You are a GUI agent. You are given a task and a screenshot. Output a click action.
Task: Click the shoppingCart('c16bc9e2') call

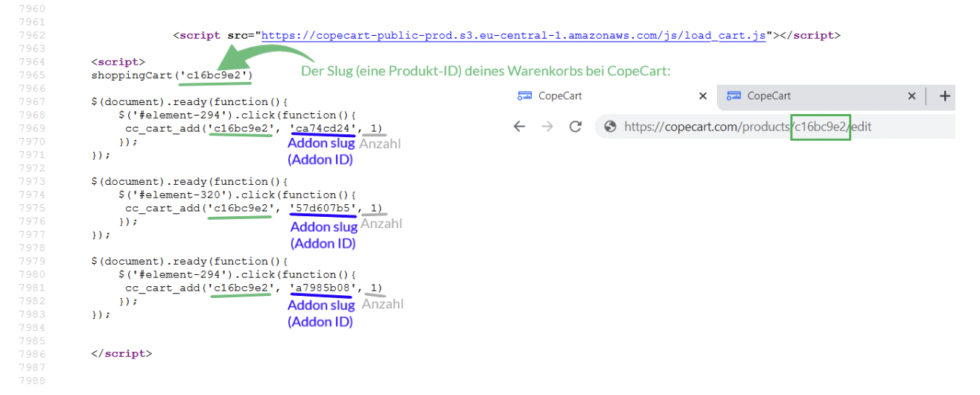(x=172, y=75)
